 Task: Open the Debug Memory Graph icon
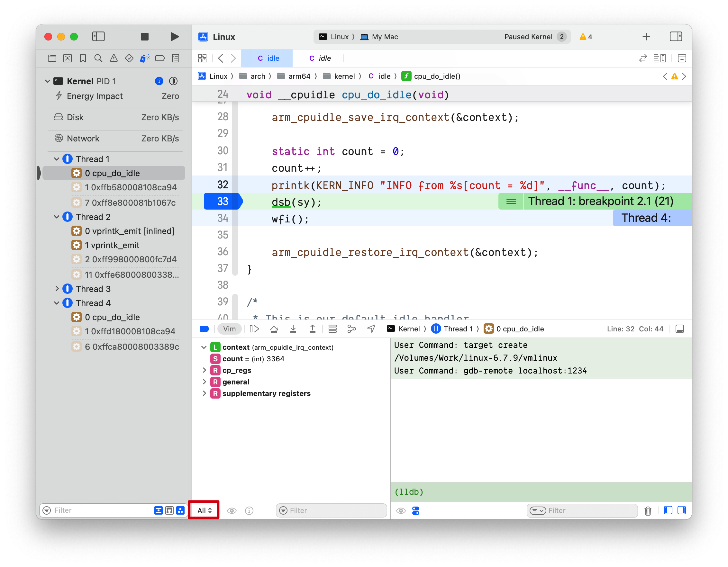(351, 329)
